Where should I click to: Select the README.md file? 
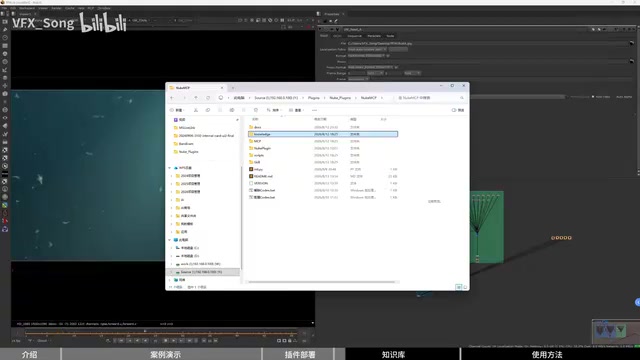322,176
